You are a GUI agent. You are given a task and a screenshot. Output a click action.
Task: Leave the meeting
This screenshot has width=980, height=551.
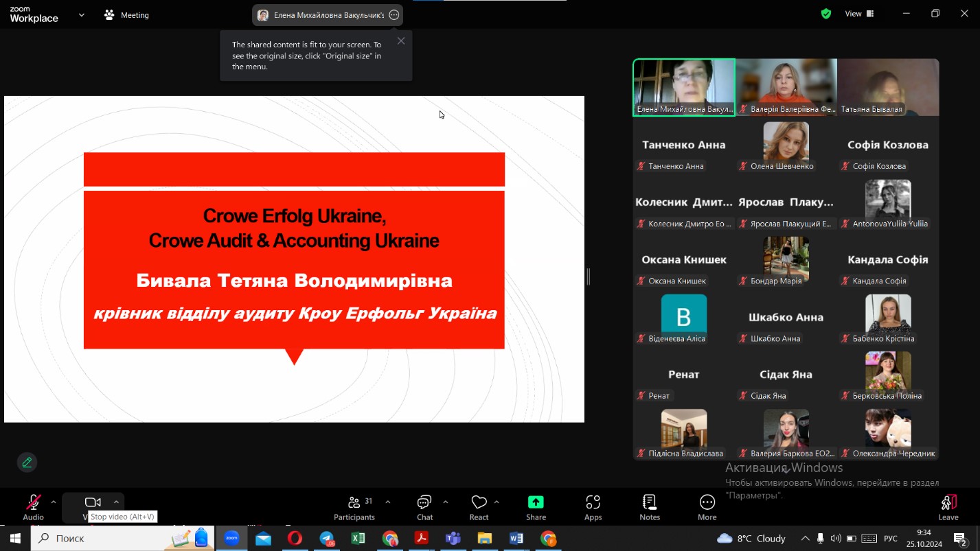point(948,508)
